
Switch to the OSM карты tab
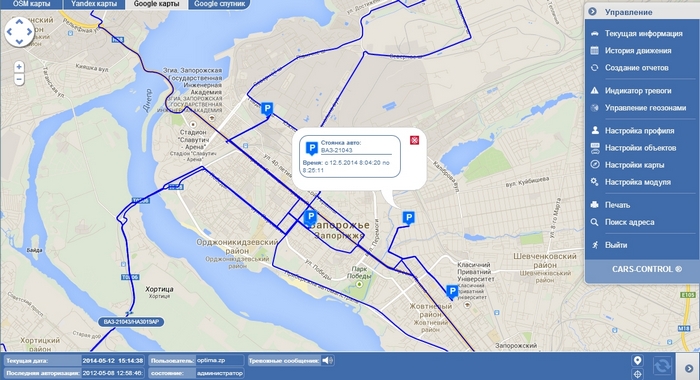(31, 4)
